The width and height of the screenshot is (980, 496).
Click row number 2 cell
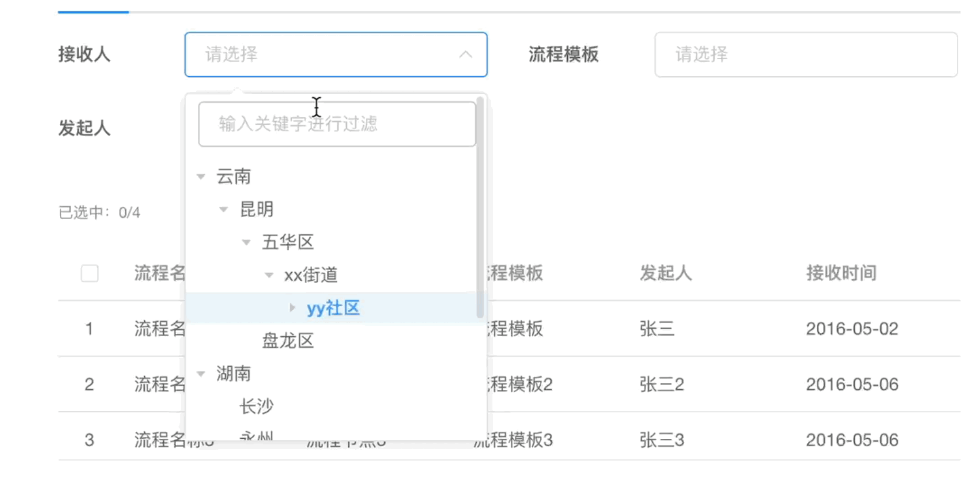tap(89, 385)
